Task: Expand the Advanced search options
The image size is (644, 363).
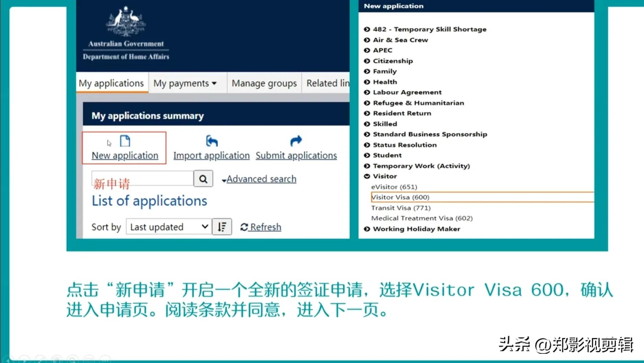Action: point(261,178)
